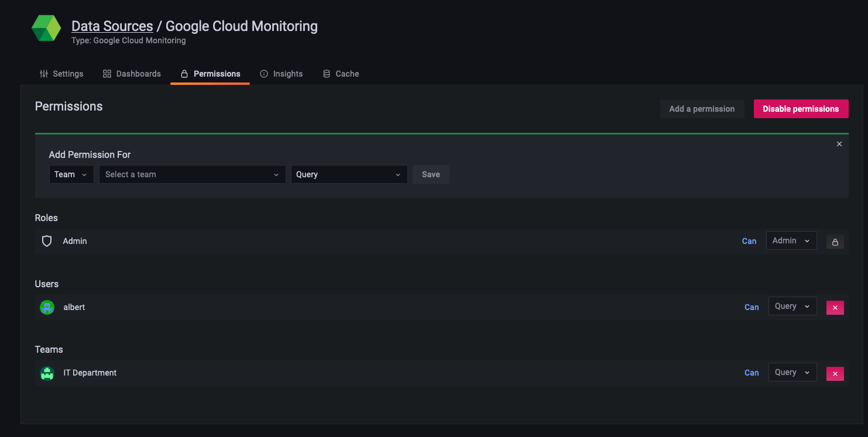Click the lock icon on Admin row
The height and width of the screenshot is (437, 868).
[x=835, y=242]
